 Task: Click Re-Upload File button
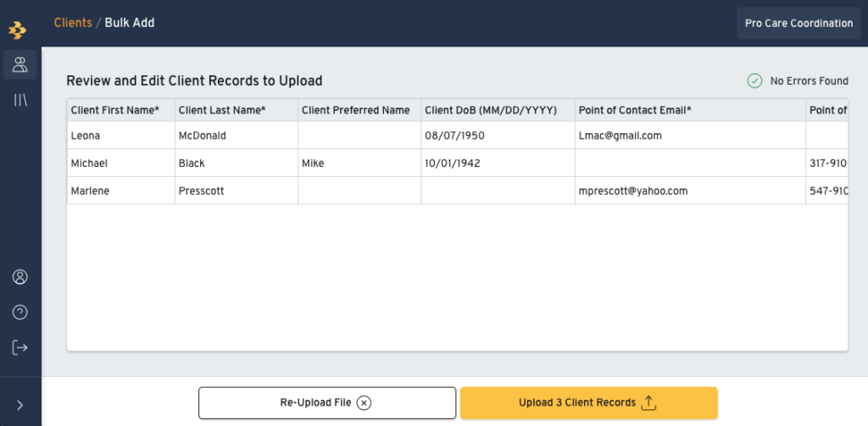[327, 403]
